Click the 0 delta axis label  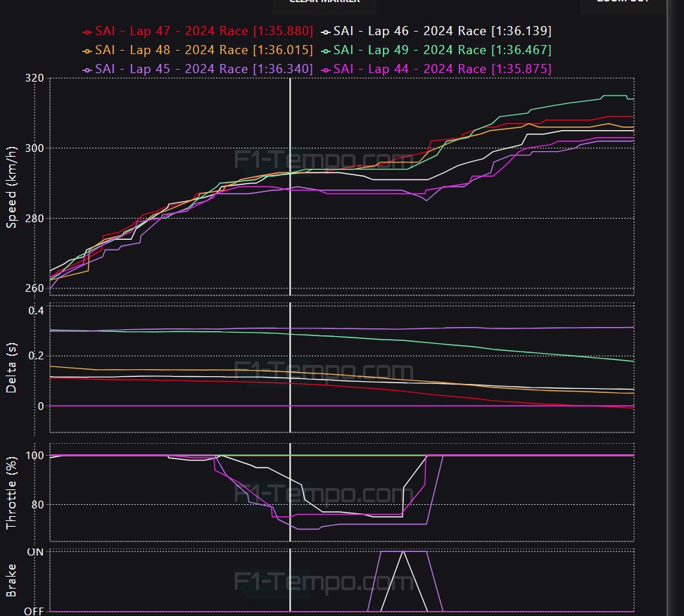click(x=41, y=406)
